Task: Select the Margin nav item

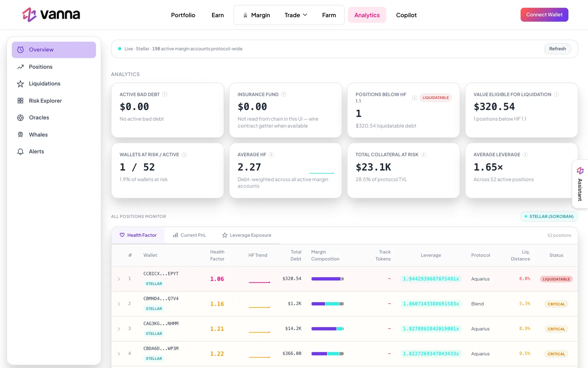Action: pos(257,15)
